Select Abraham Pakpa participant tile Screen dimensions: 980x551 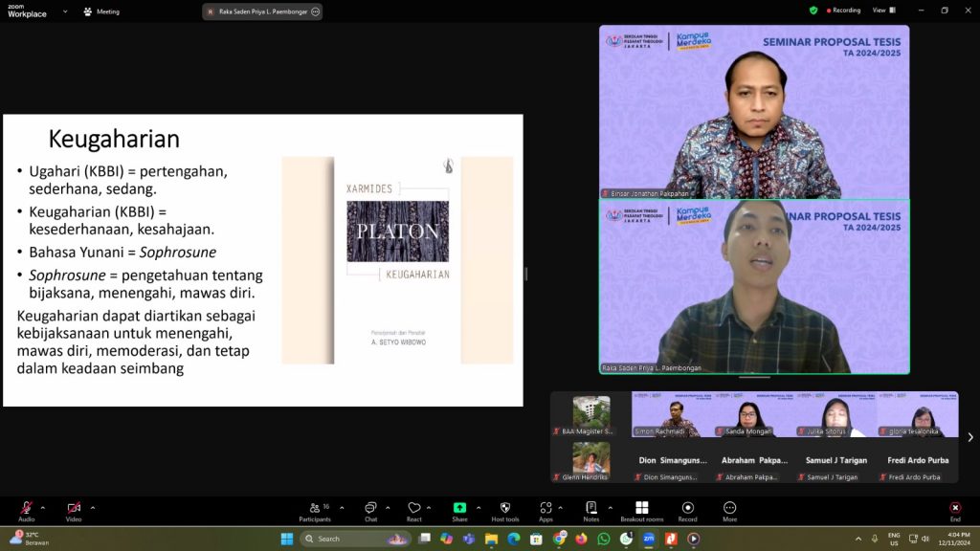click(x=754, y=461)
